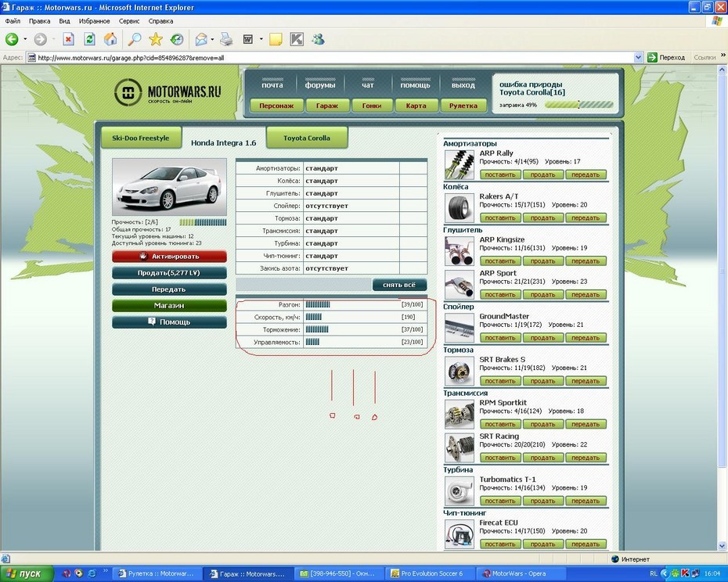Viewport: 728px width, 582px height.
Task: Open the Гонки navigation button
Action: point(372,106)
